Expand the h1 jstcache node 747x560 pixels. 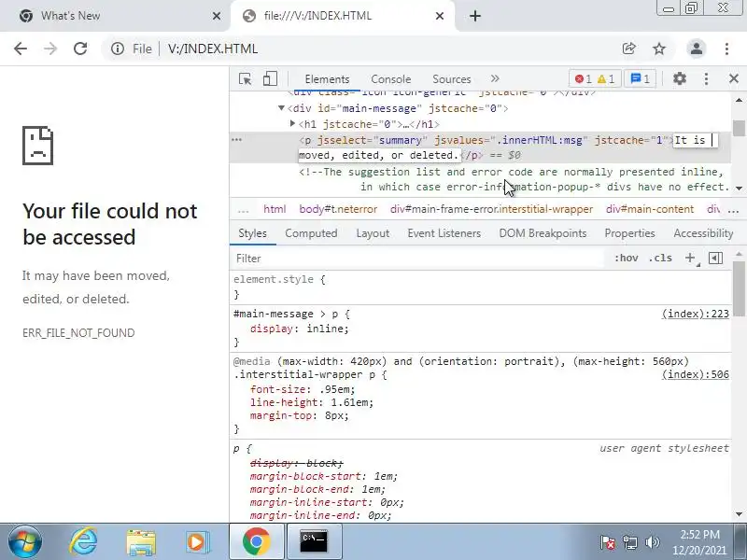[x=292, y=124]
